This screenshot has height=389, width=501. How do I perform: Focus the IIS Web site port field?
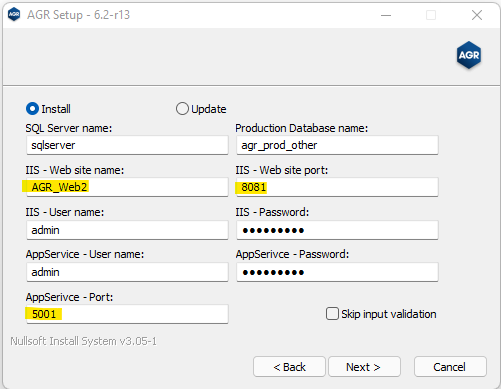[x=337, y=187]
